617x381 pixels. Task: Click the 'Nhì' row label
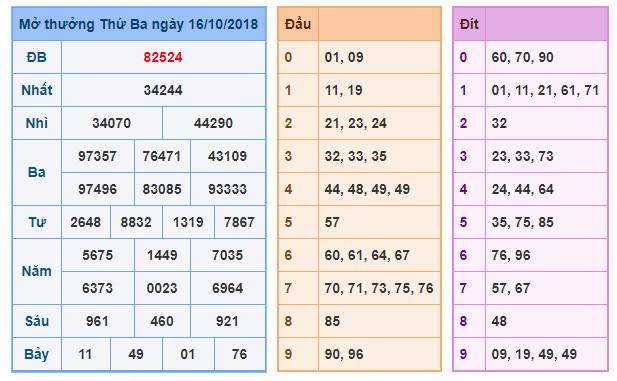click(x=37, y=123)
